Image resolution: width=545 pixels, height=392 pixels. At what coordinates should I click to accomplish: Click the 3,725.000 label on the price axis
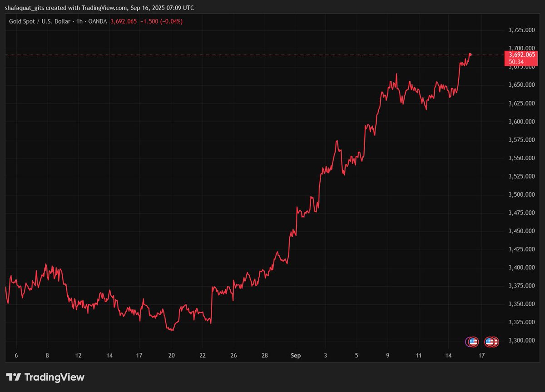[521, 30]
